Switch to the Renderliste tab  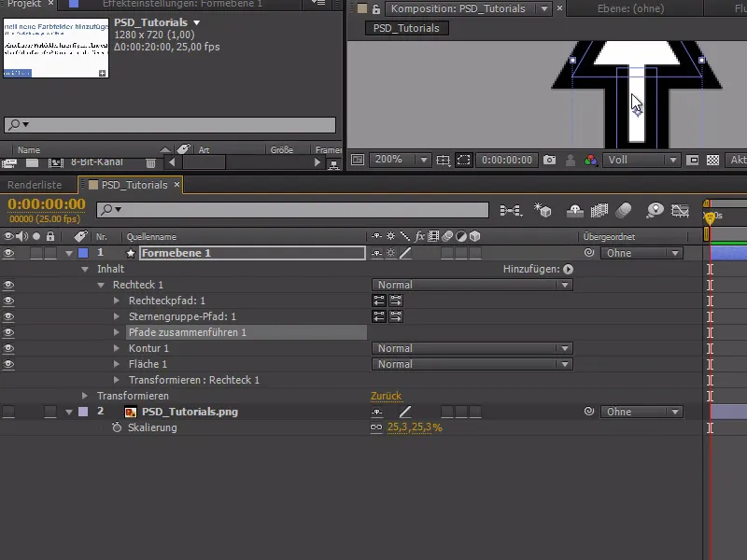pos(35,185)
